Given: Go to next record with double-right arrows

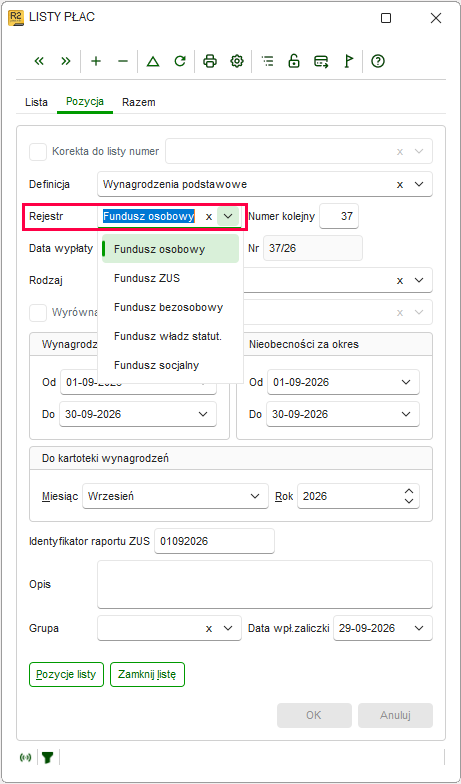Looking at the screenshot, I should [66, 61].
